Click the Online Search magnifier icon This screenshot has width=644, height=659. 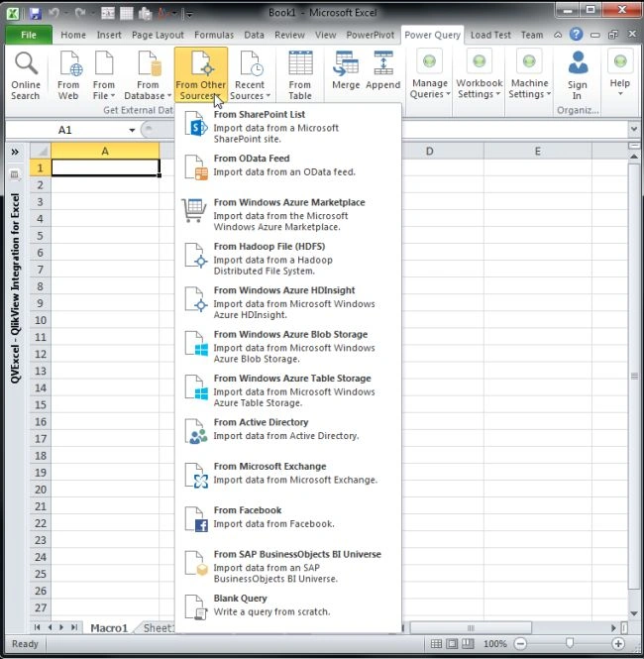[x=26, y=63]
